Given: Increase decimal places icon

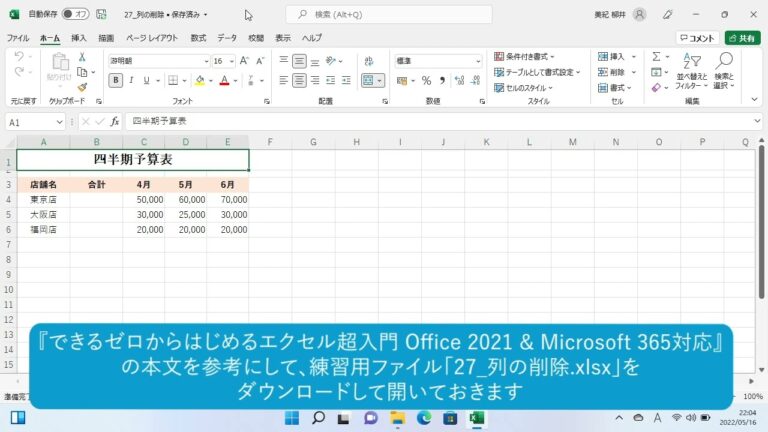Looking at the screenshot, I should (x=459, y=80).
